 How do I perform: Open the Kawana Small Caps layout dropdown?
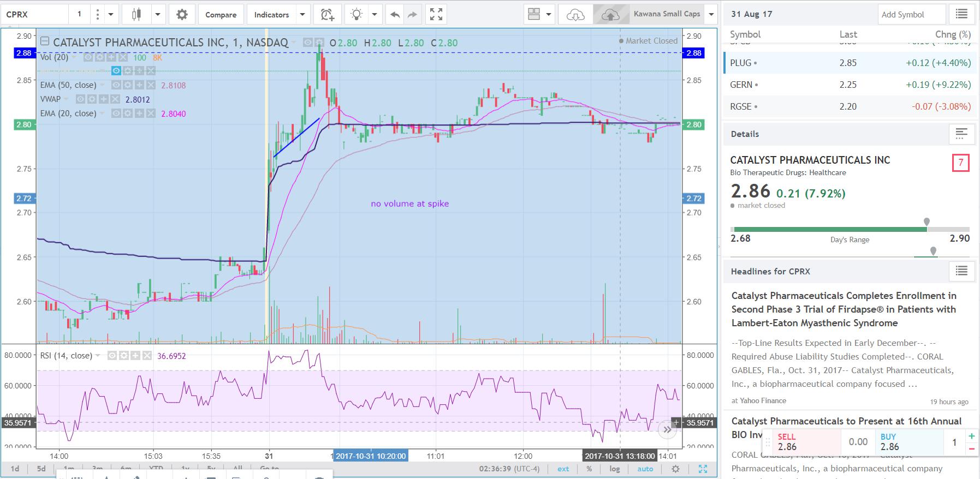711,15
